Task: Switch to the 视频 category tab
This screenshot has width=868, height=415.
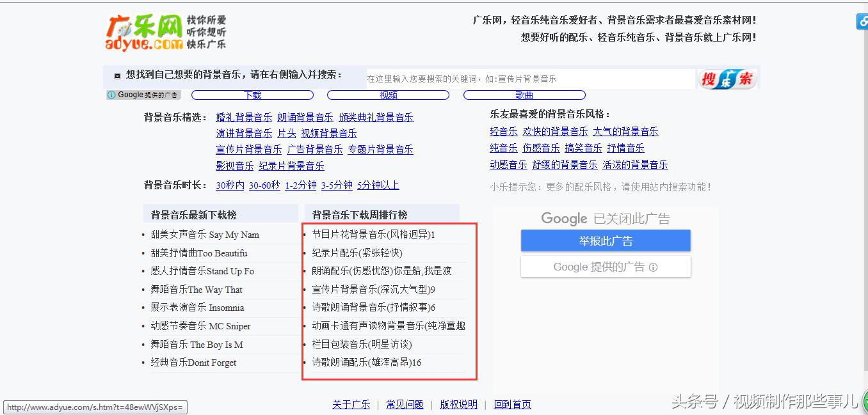Action: 388,94
